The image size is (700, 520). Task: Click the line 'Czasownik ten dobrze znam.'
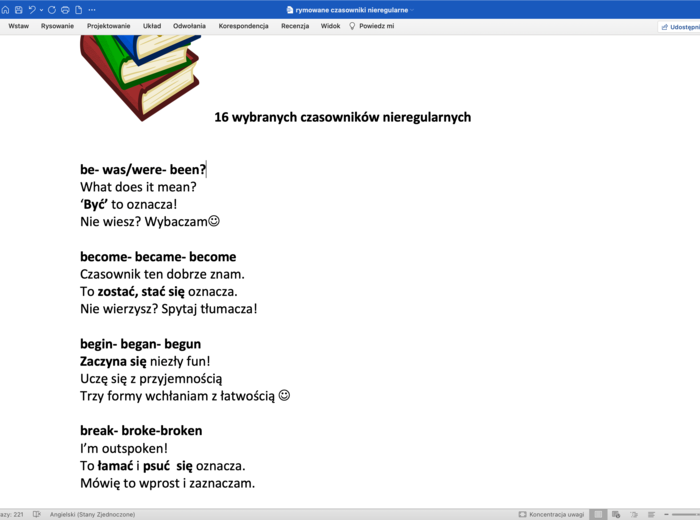coord(162,274)
